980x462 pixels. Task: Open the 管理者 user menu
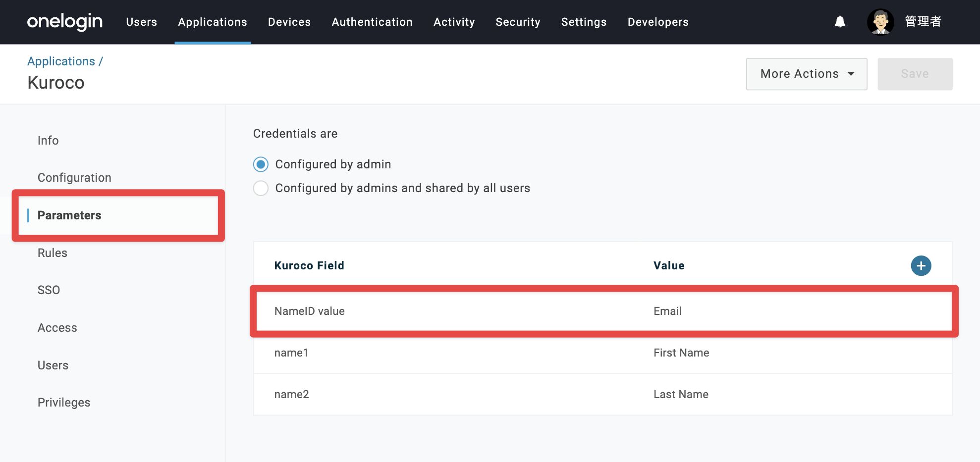click(923, 22)
